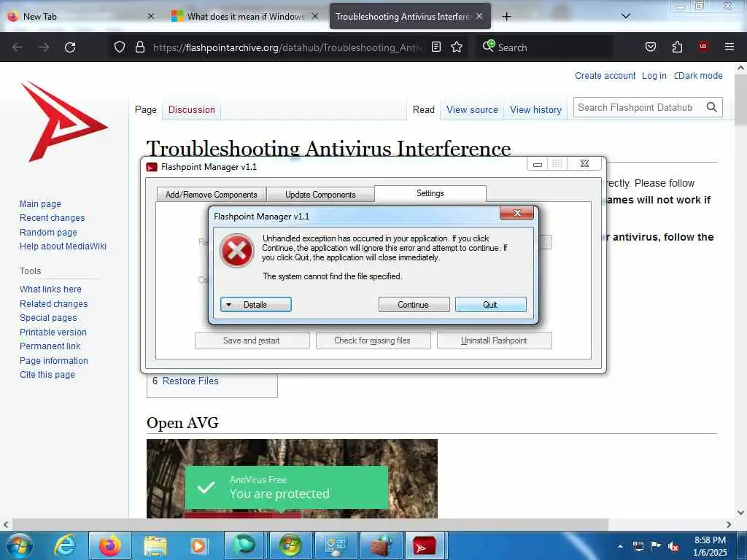Click Check for missing files button
This screenshot has width=747, height=560.
[x=373, y=341]
